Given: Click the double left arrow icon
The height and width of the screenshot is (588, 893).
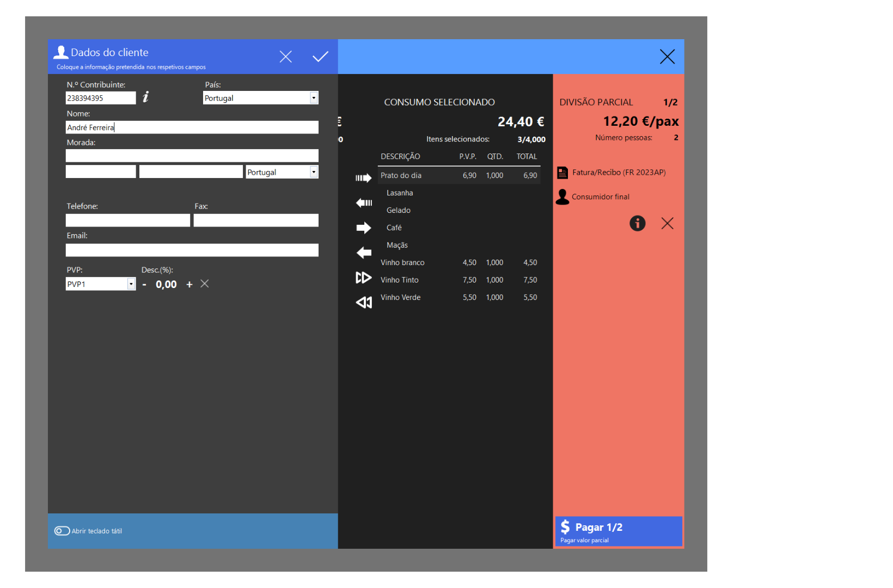Looking at the screenshot, I should pyautogui.click(x=363, y=303).
